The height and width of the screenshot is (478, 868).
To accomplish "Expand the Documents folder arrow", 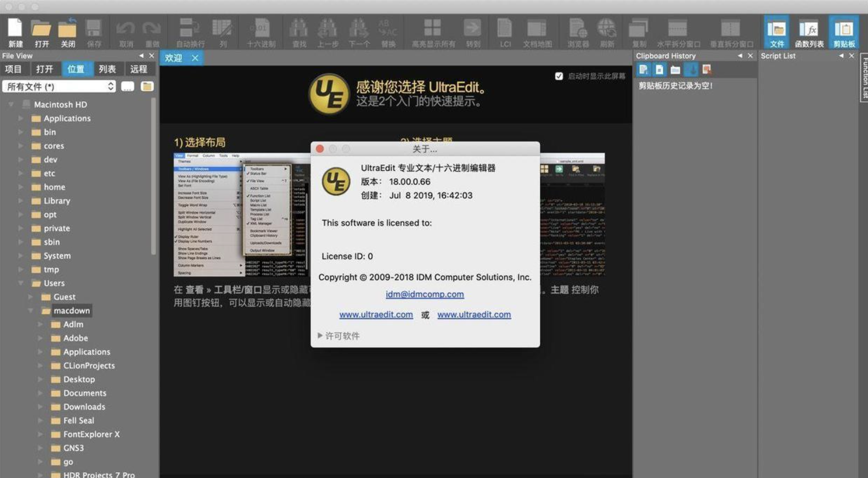I will point(41,393).
